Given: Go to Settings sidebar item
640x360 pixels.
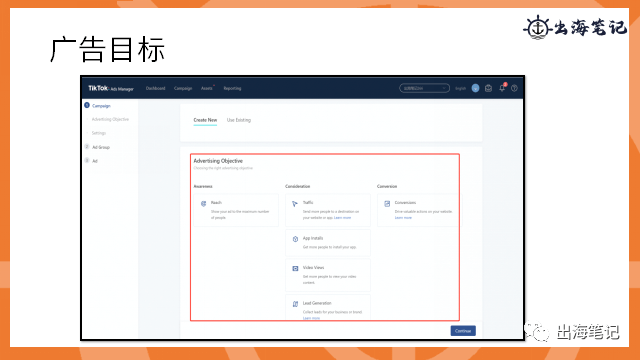Looking at the screenshot, I should click(x=98, y=133).
